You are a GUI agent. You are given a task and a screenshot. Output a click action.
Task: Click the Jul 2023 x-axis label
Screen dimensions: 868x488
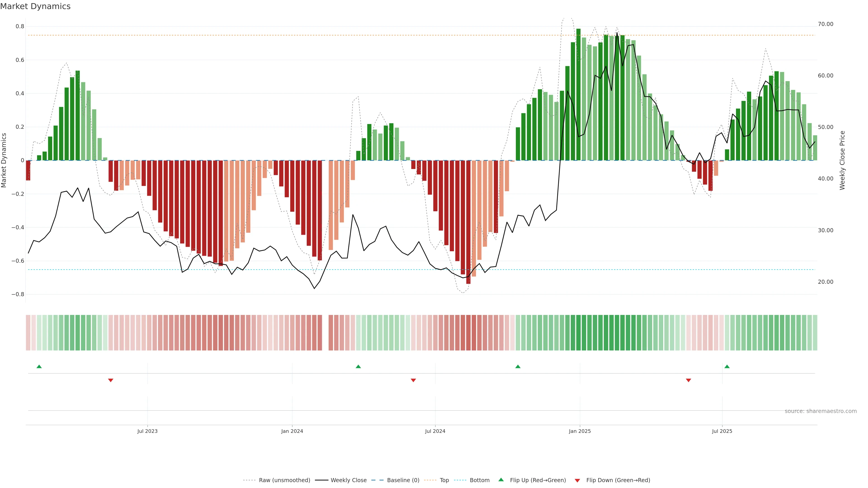(x=147, y=431)
